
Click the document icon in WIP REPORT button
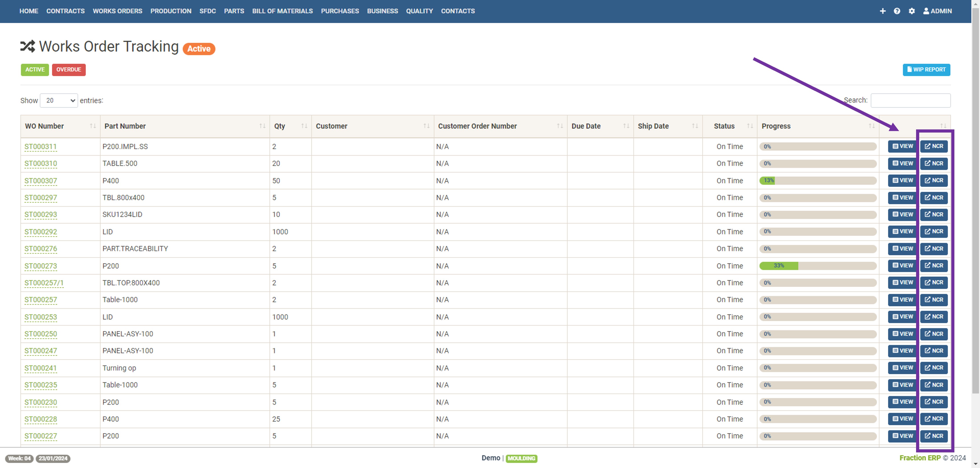pyautogui.click(x=910, y=70)
